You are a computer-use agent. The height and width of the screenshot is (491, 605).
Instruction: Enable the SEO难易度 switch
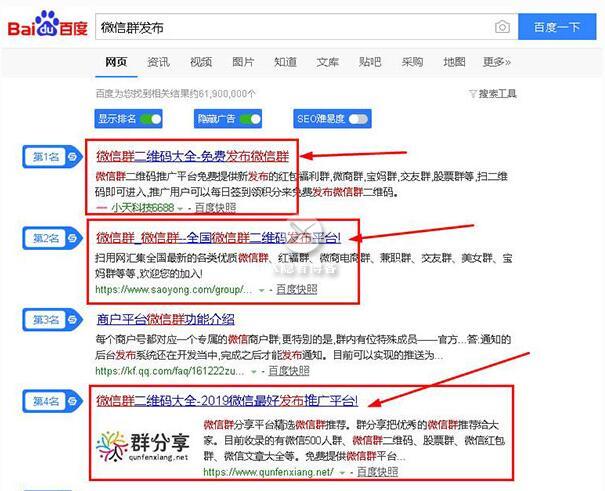pyautogui.click(x=358, y=119)
